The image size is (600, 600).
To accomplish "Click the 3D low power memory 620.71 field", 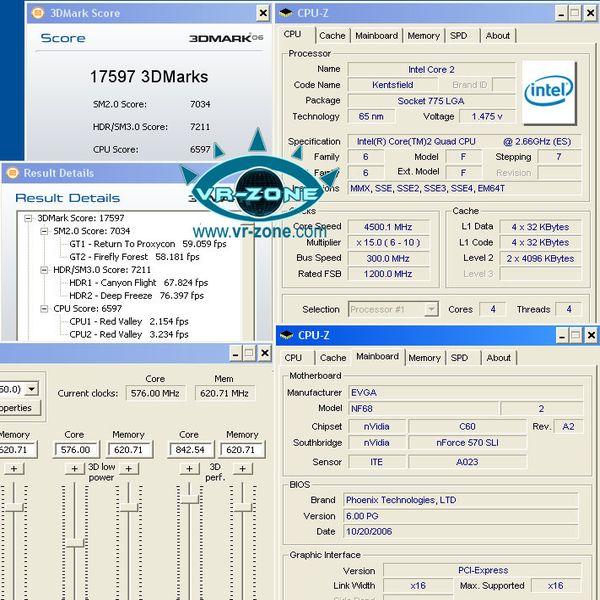I will pyautogui.click(x=130, y=450).
